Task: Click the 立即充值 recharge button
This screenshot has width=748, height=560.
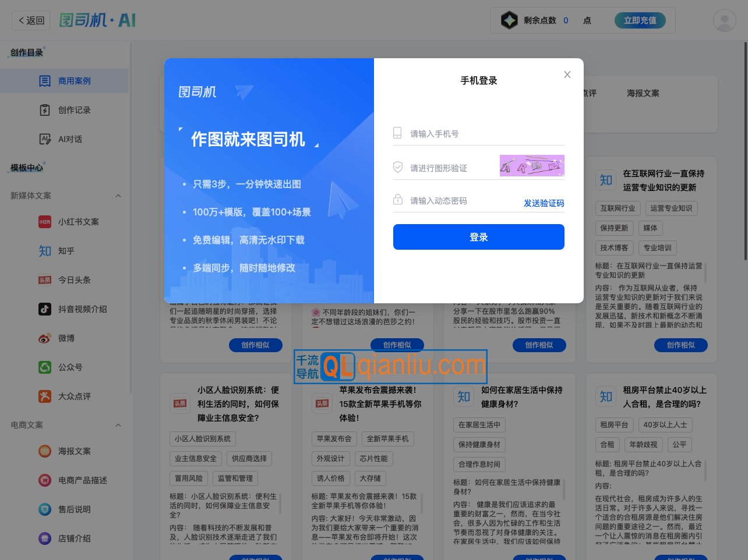Action: (x=640, y=19)
